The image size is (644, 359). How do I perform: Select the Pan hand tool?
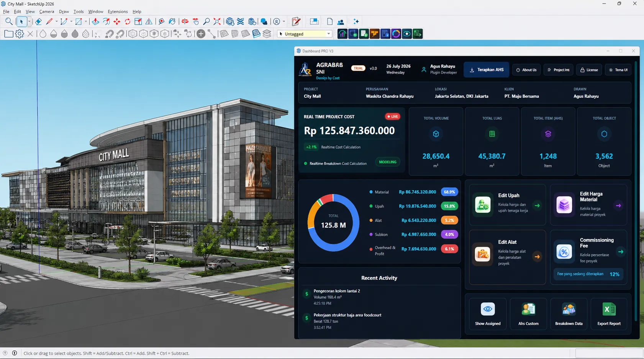pyautogui.click(x=196, y=21)
